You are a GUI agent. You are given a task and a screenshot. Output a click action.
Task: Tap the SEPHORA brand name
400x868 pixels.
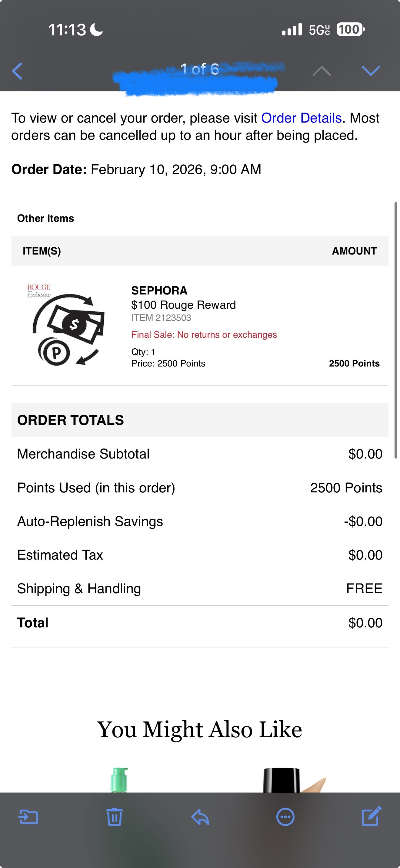(159, 291)
